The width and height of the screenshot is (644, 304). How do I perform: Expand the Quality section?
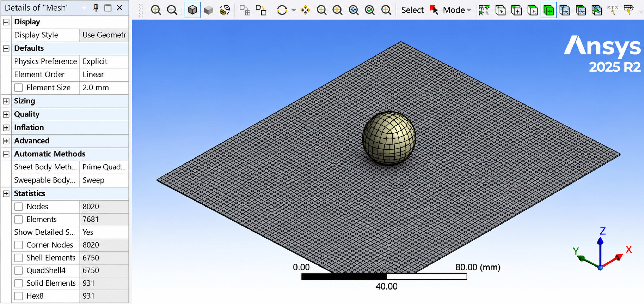click(x=6, y=114)
